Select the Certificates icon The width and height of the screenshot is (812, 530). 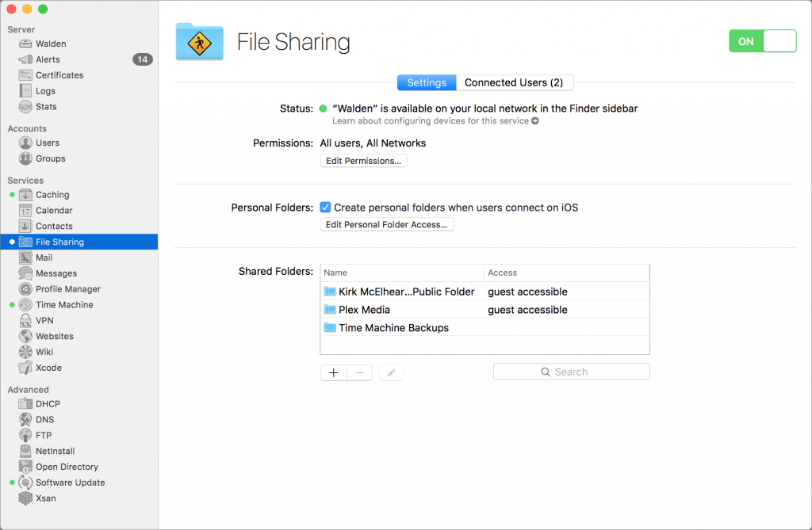[x=25, y=75]
